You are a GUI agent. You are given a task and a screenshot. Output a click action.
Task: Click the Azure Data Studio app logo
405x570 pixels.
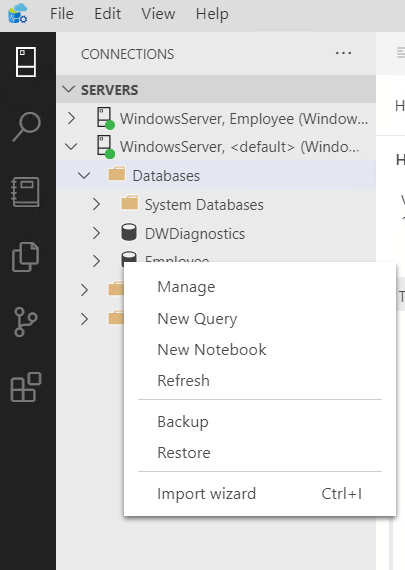tap(17, 13)
